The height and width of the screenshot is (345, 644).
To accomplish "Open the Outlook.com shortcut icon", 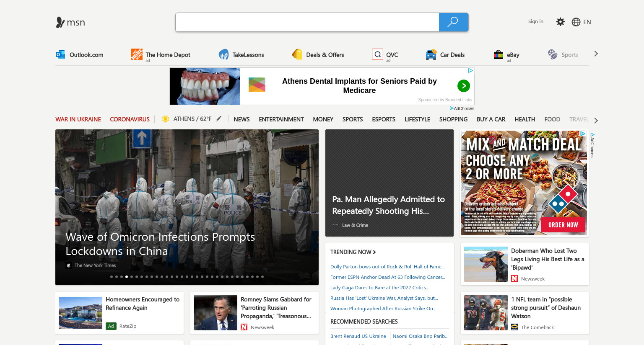I will tap(60, 54).
